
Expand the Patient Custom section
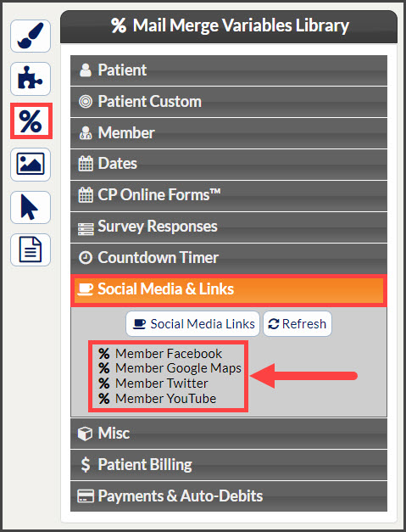pos(229,102)
